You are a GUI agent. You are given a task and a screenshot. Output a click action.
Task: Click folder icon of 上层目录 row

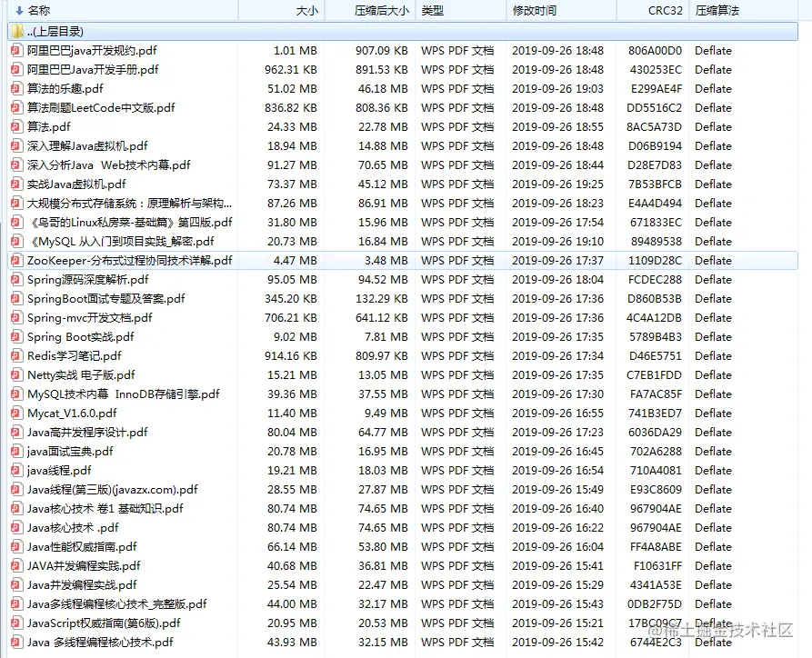pyautogui.click(x=17, y=31)
